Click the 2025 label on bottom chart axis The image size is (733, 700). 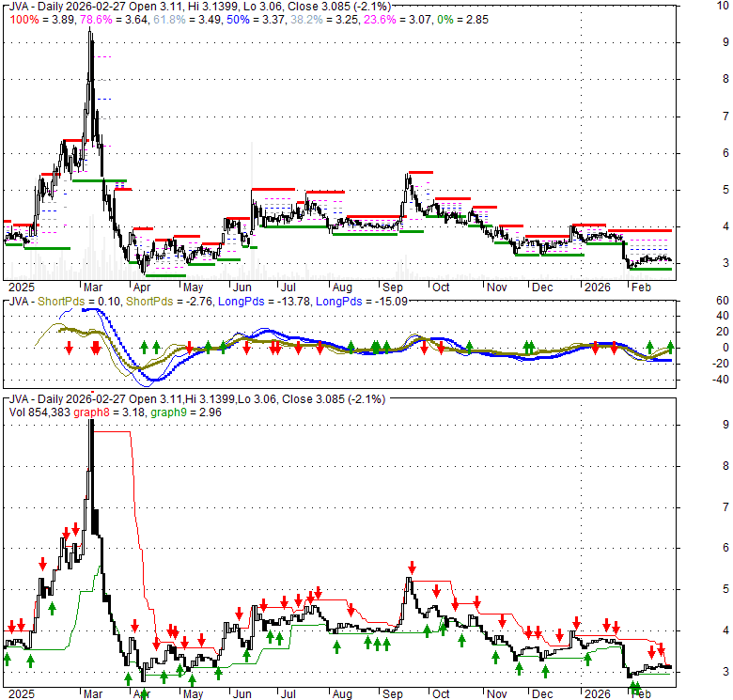pyautogui.click(x=22, y=694)
